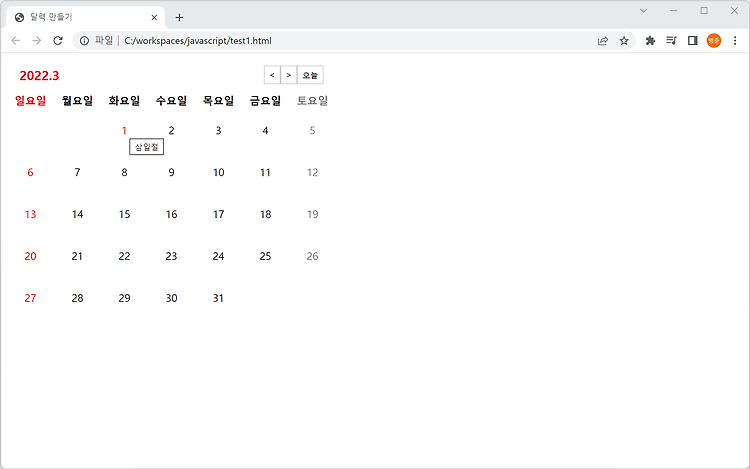The width and height of the screenshot is (750, 469).
Task: Bookmark this page with the star icon
Action: (624, 41)
